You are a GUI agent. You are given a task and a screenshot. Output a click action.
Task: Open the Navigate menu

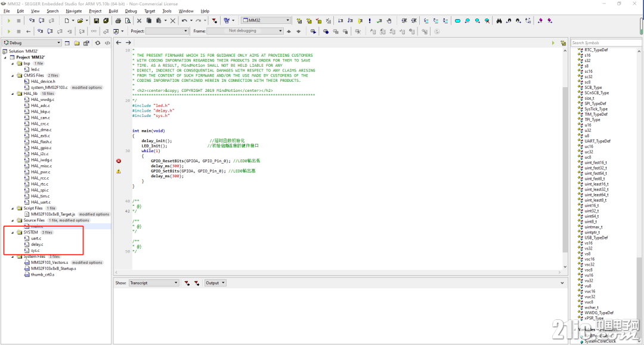pyautogui.click(x=73, y=11)
